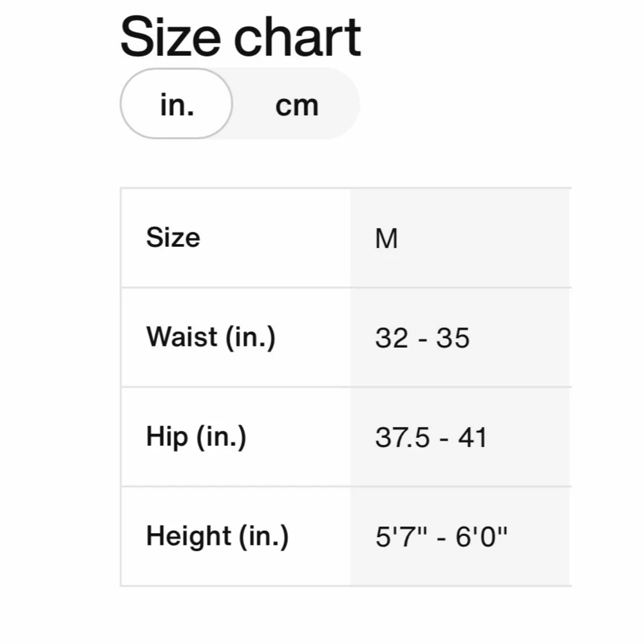Click the number 35 in waist range

453,338
